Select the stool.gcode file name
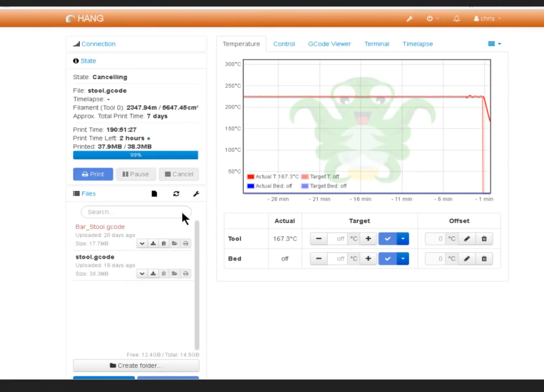Screen dimensions: 544x392 pyautogui.click(x=95, y=257)
